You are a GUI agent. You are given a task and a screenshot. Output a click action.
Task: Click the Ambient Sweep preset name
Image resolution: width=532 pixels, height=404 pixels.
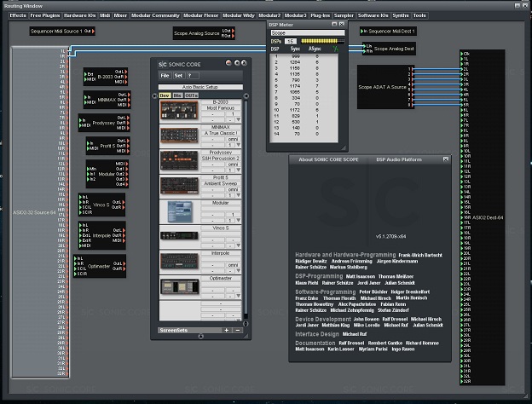[x=221, y=183]
